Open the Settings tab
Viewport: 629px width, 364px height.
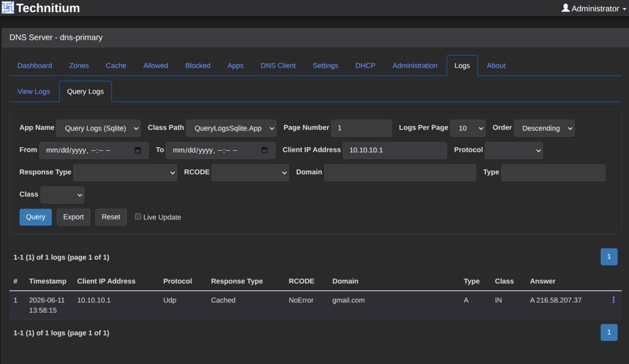(x=326, y=65)
